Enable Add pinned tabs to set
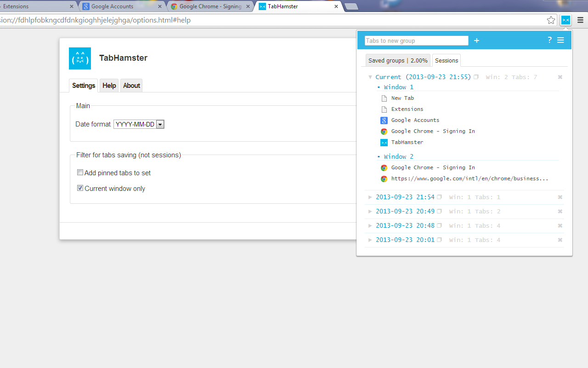The width and height of the screenshot is (588, 368). [80, 172]
